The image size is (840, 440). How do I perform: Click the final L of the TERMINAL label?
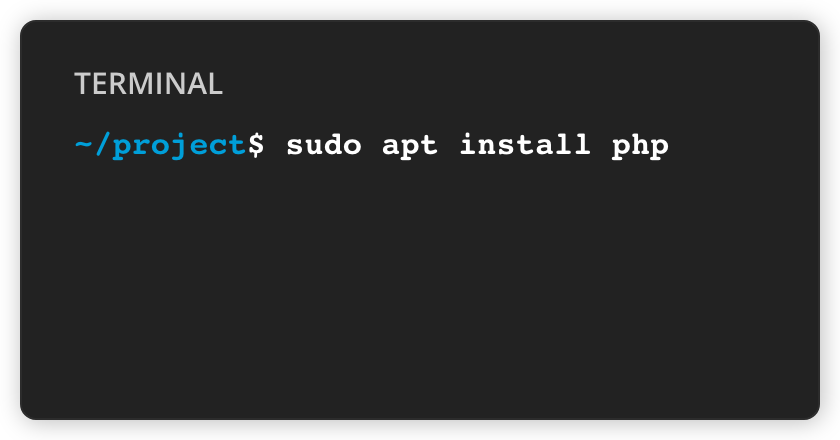tap(216, 84)
